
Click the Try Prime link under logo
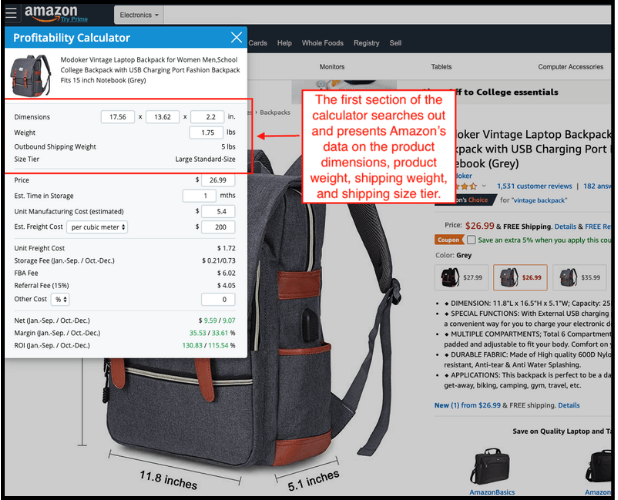[x=74, y=19]
